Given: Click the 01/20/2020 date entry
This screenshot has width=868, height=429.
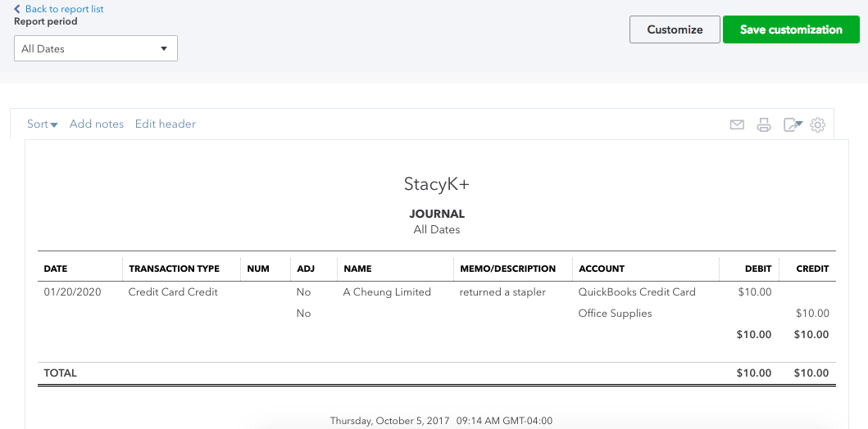Looking at the screenshot, I should pos(72,292).
